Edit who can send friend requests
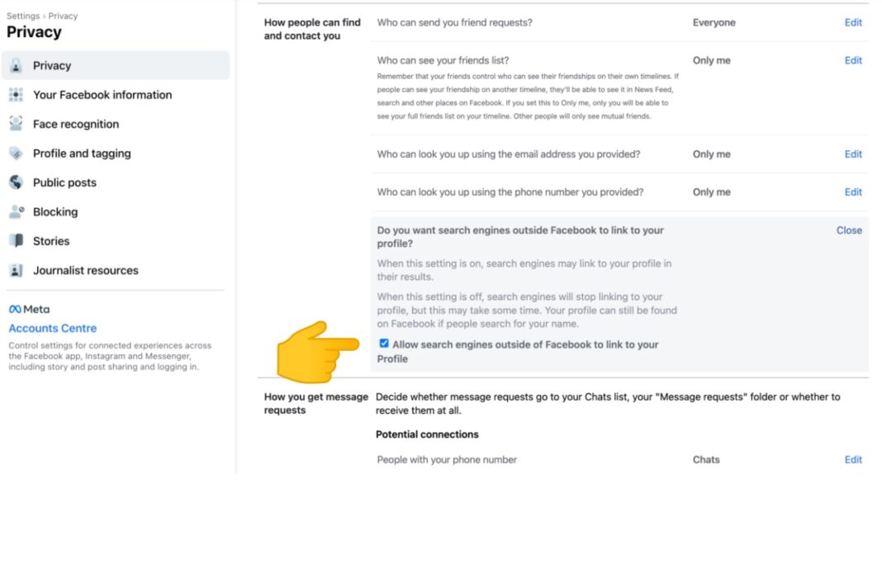882x588 pixels. [853, 22]
